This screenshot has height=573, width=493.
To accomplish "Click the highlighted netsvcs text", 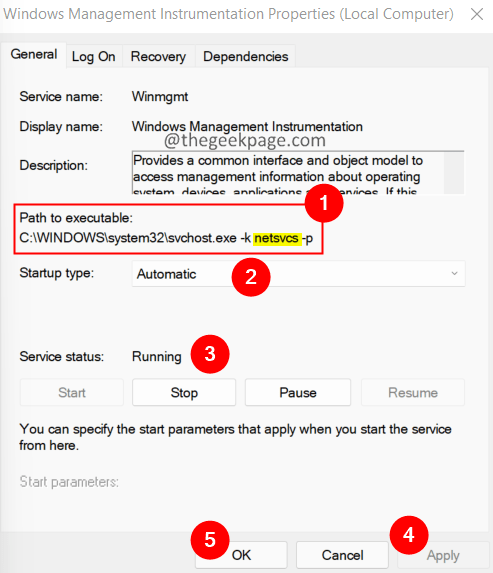I will coord(277,238).
